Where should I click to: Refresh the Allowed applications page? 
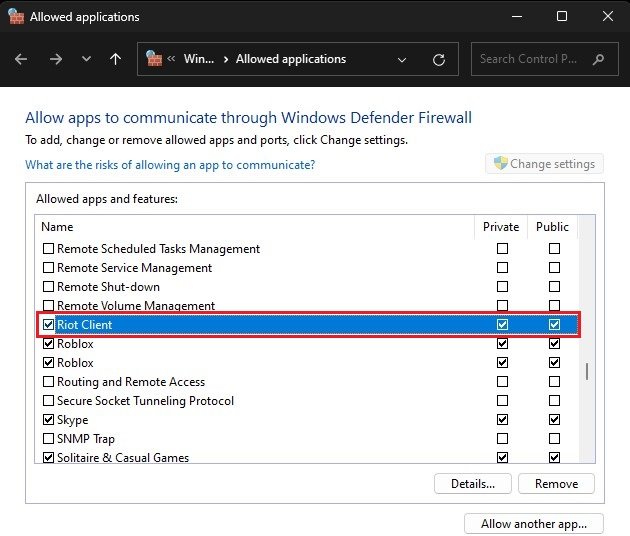pos(438,59)
